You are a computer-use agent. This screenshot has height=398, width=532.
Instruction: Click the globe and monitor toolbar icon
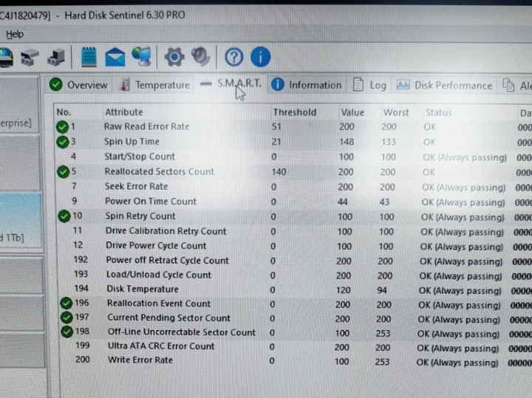tap(142, 57)
